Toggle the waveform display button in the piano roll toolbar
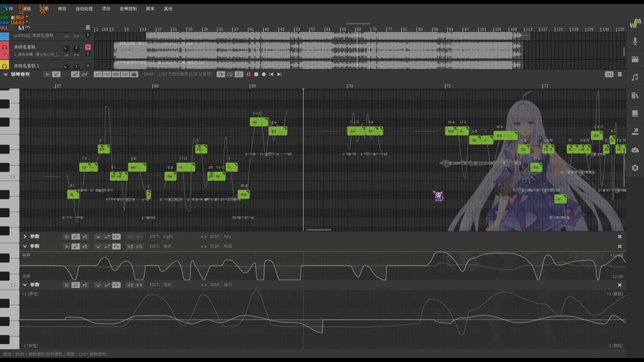 coord(116,74)
